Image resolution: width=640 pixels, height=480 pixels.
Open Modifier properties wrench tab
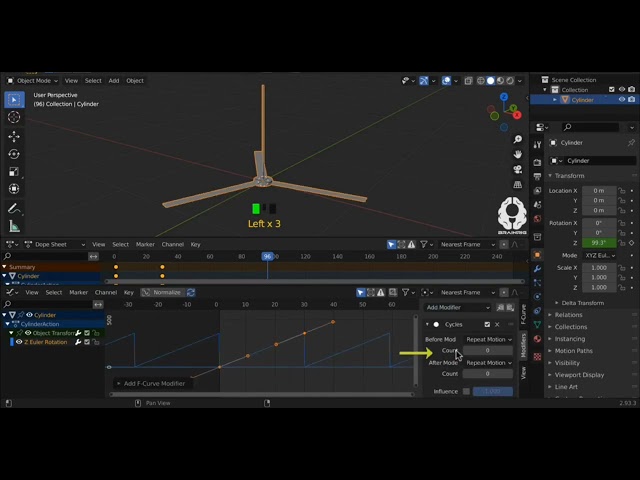537,269
